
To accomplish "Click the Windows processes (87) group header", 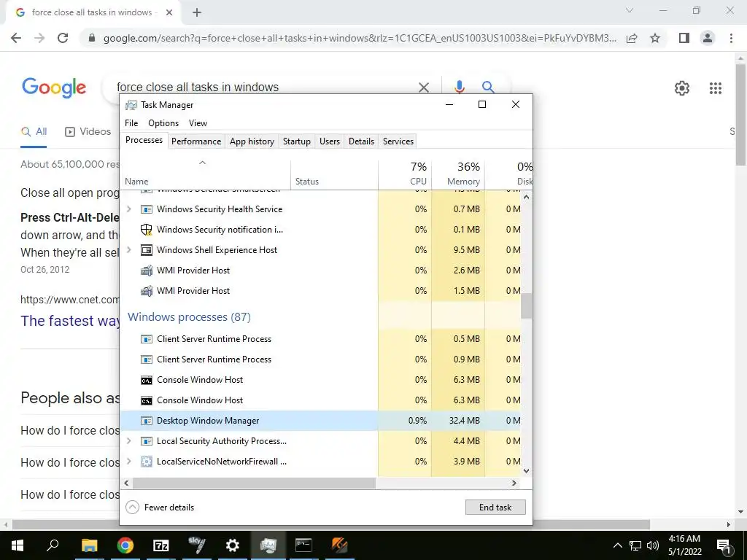I will [189, 317].
